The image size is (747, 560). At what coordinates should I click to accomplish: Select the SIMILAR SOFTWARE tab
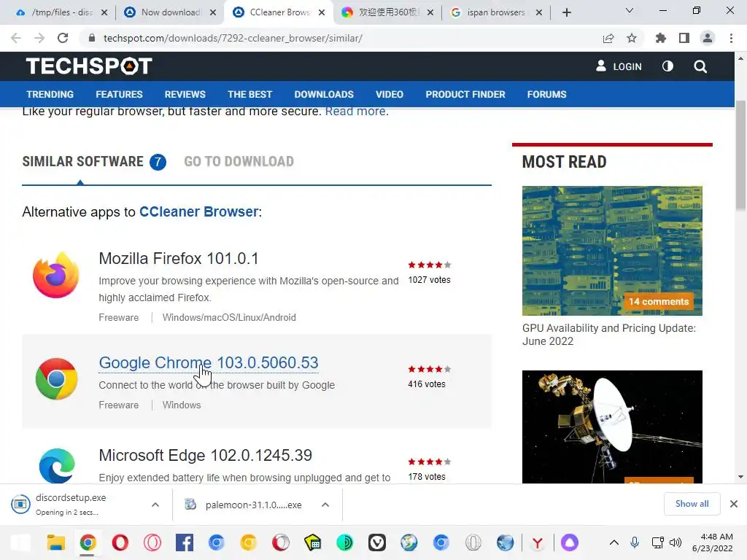94,162
